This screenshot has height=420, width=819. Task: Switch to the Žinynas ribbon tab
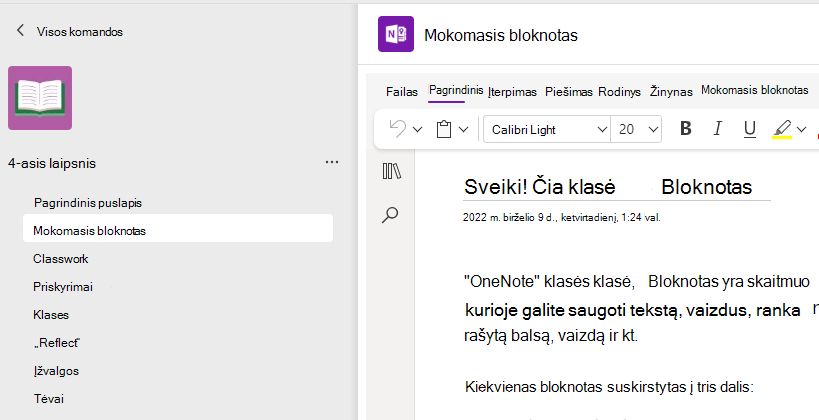coord(671,92)
